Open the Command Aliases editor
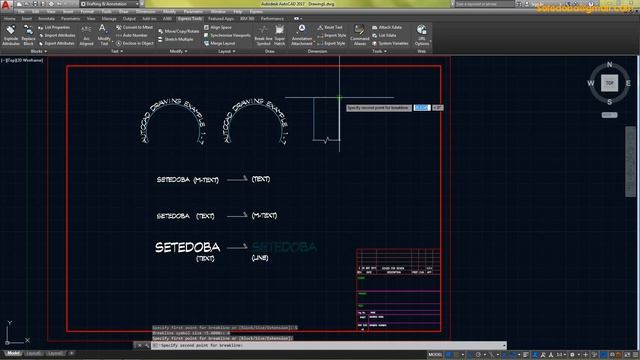The height and width of the screenshot is (360, 640). click(360, 36)
